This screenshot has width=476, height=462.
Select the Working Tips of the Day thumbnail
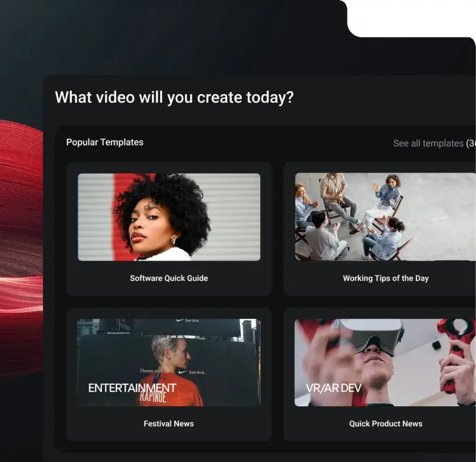point(385,217)
